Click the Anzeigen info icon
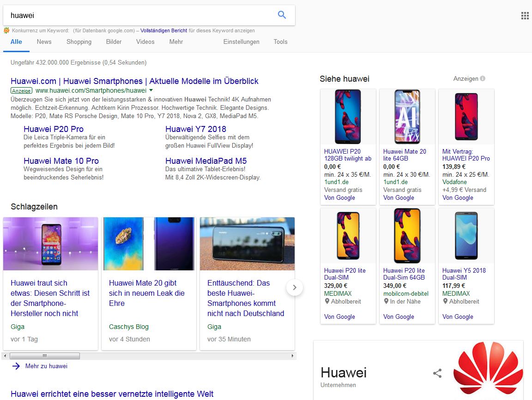Screen dimensions: 532x400 (x=483, y=78)
